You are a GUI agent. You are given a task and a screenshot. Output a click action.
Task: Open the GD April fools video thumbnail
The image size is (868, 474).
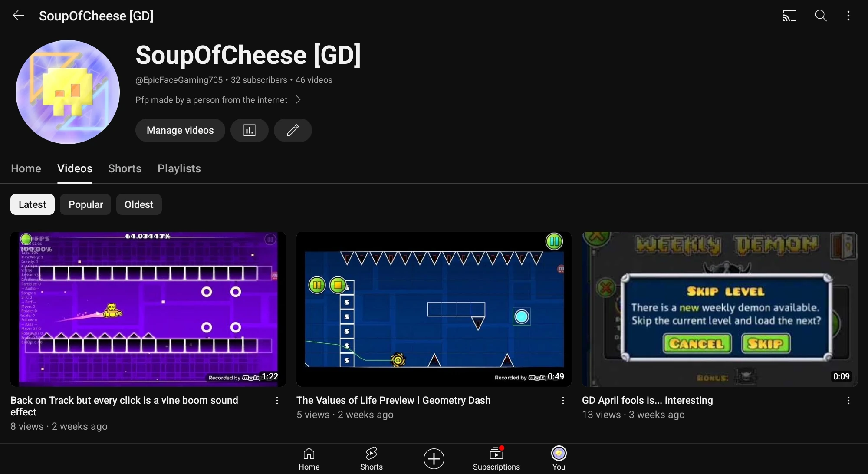[719, 309]
